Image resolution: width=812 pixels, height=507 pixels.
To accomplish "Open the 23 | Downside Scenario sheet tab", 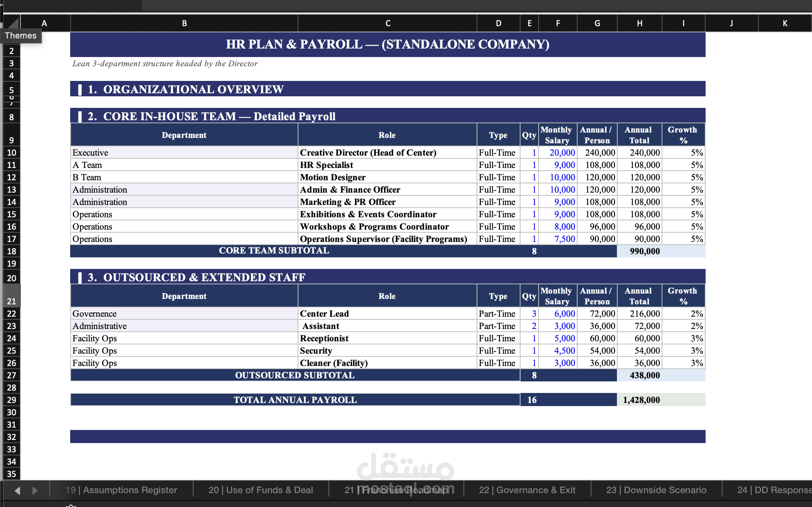I will pos(656,490).
